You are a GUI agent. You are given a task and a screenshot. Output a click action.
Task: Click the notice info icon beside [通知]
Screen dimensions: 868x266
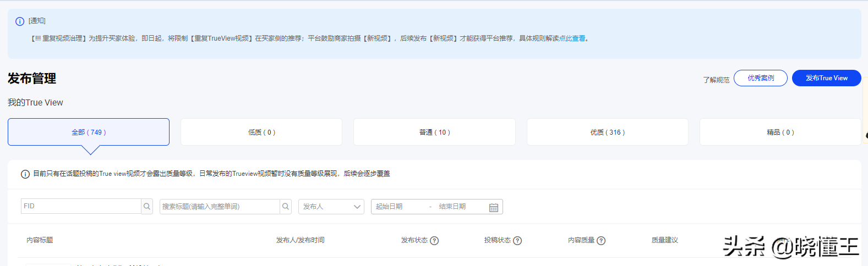click(20, 21)
